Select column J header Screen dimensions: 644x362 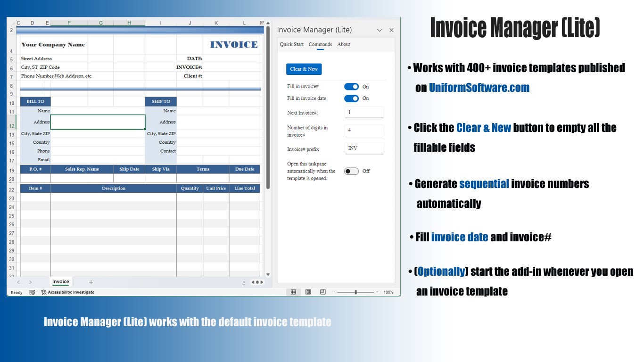pyautogui.click(x=190, y=23)
